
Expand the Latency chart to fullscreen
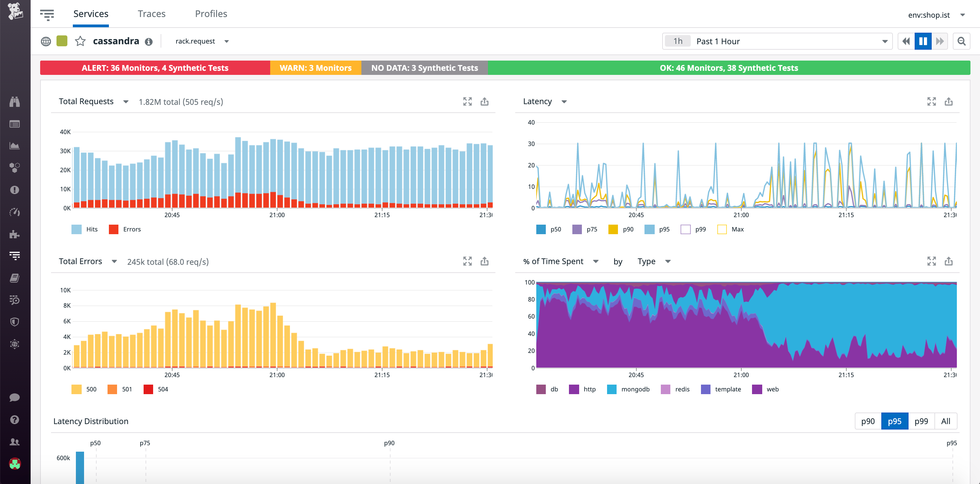[931, 101]
